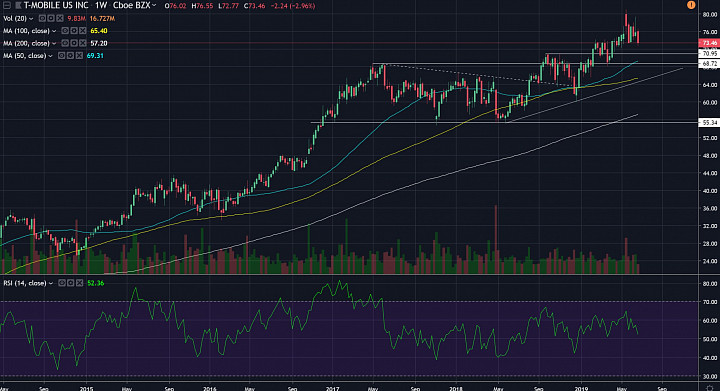Click the 2019 label on time axis
720x391 pixels.
click(581, 389)
